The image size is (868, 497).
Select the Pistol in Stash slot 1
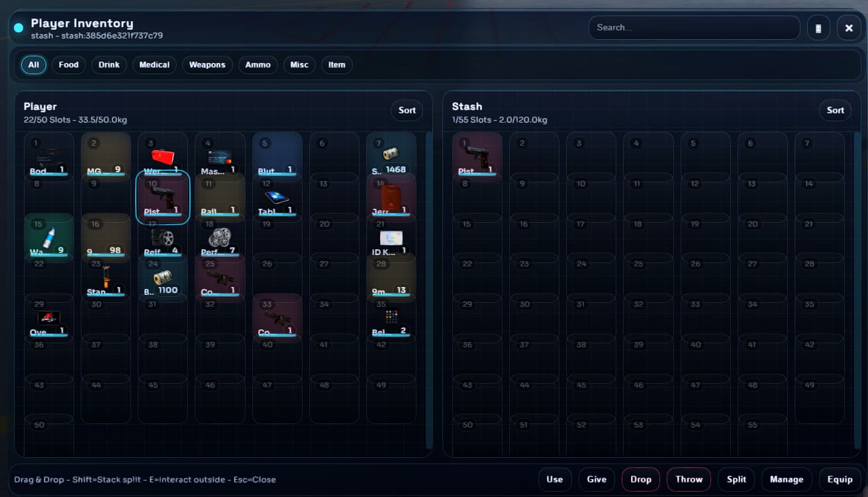point(477,156)
